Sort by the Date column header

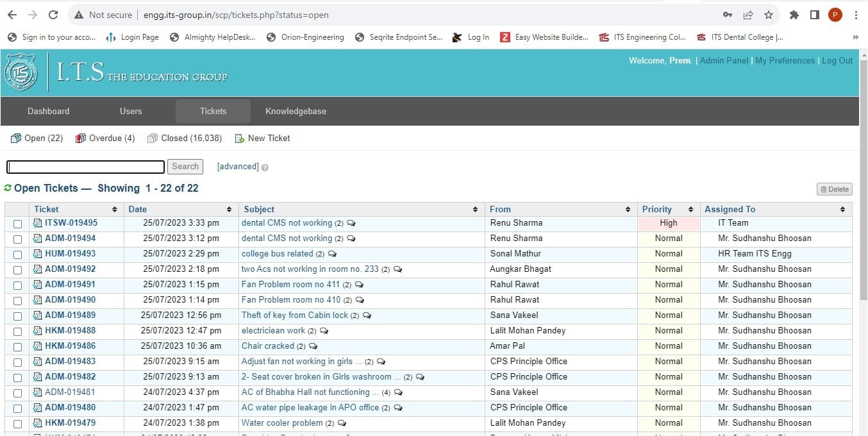click(180, 209)
